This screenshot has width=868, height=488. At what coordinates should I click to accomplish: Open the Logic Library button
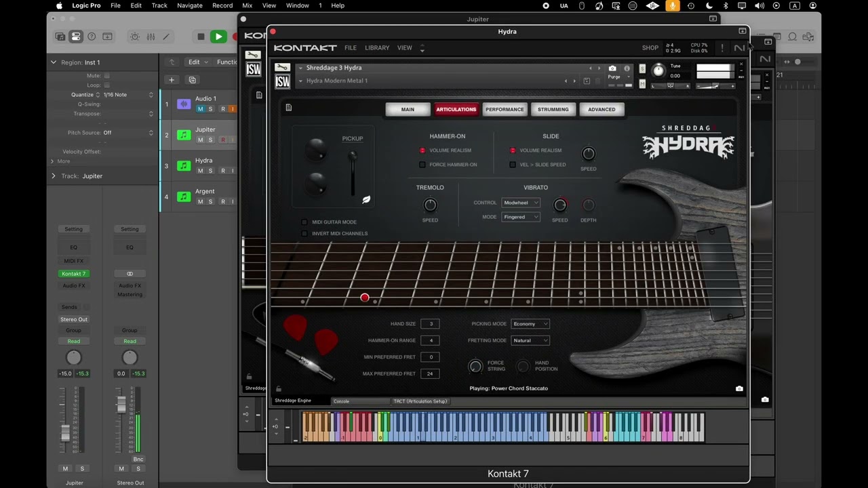pyautogui.click(x=60, y=37)
